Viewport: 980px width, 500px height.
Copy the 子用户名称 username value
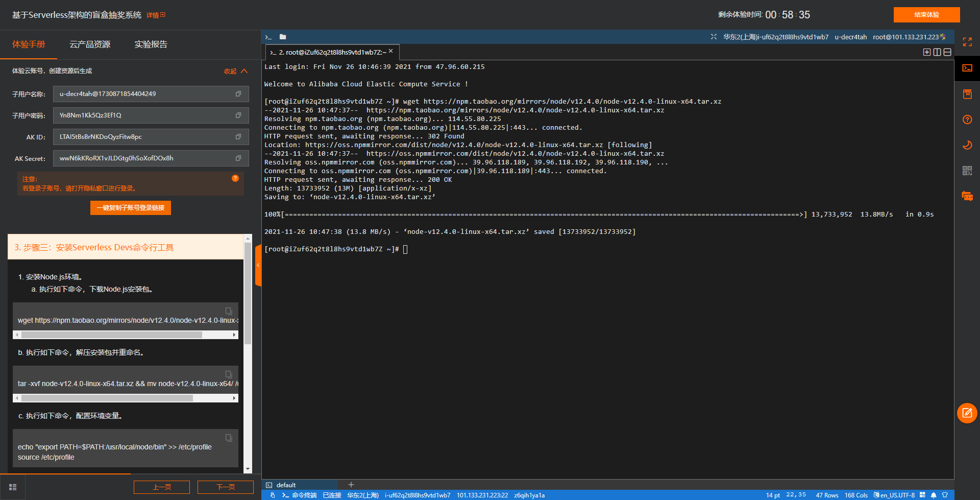click(238, 94)
